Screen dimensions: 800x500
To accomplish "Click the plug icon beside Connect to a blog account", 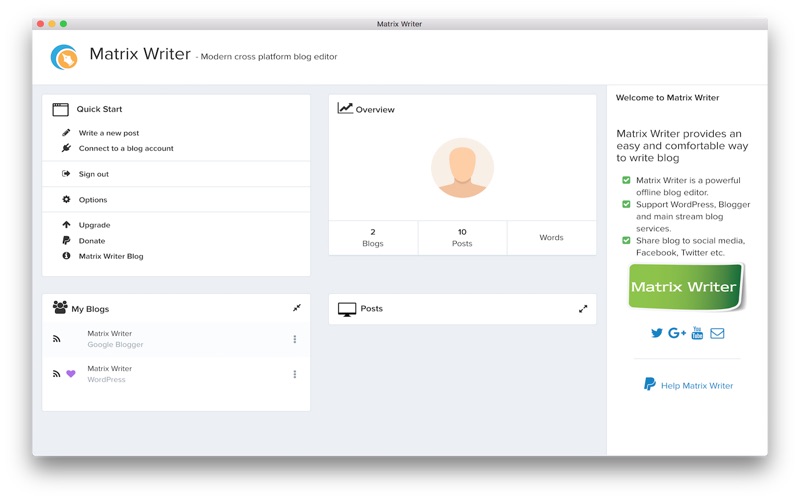I will pyautogui.click(x=66, y=148).
